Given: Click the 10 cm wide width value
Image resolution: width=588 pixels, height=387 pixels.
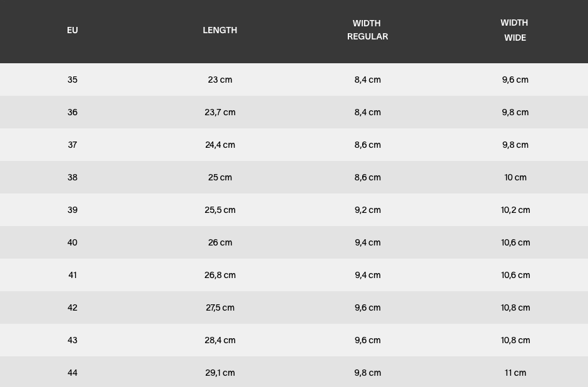Looking at the screenshot, I should (x=515, y=177).
